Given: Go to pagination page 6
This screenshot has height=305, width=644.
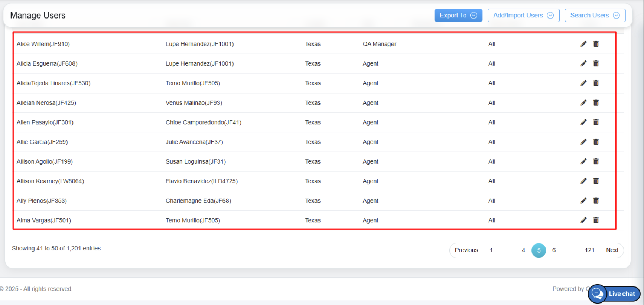Looking at the screenshot, I should tap(554, 250).
